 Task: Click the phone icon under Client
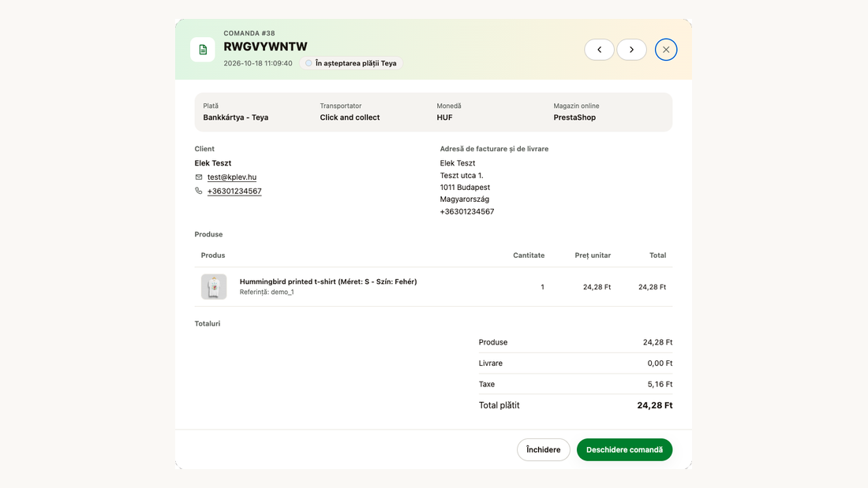click(x=199, y=191)
